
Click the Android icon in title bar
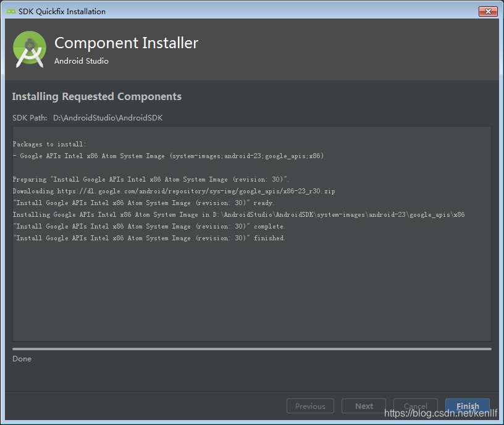pos(11,12)
